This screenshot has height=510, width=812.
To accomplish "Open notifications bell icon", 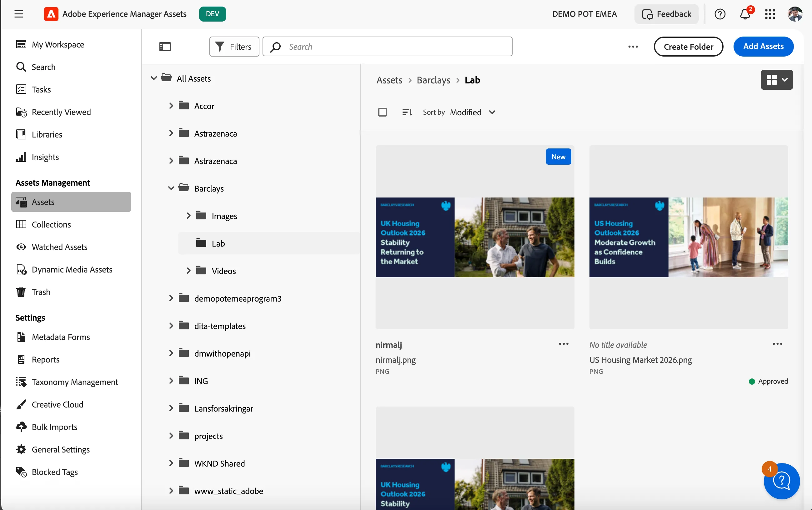I will (745, 14).
